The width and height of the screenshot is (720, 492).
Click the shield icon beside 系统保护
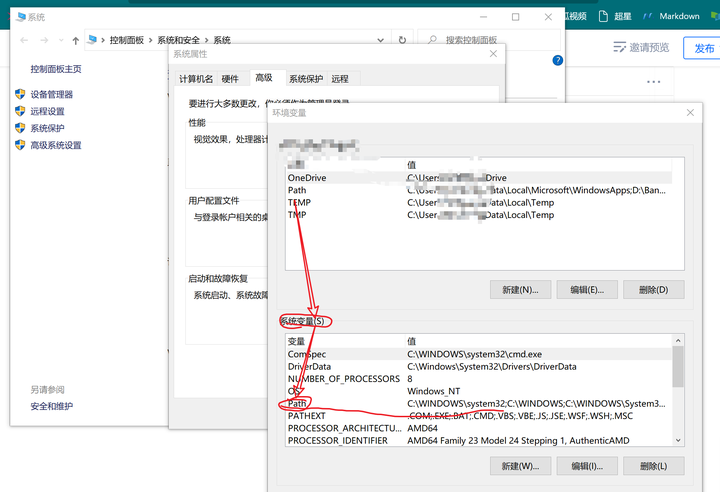(20, 128)
